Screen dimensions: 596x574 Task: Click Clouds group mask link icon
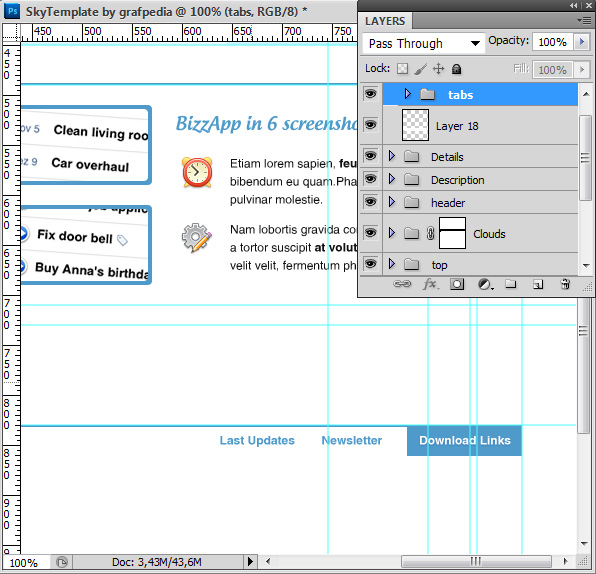[430, 233]
